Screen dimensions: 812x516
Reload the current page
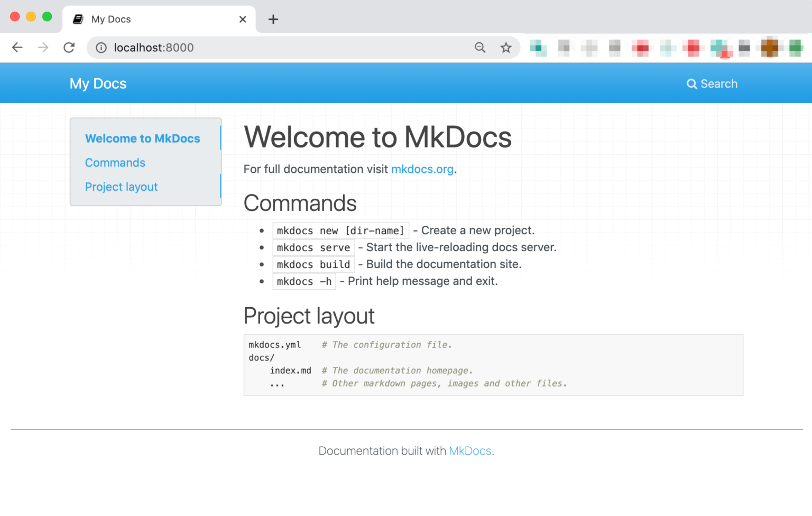tap(69, 47)
